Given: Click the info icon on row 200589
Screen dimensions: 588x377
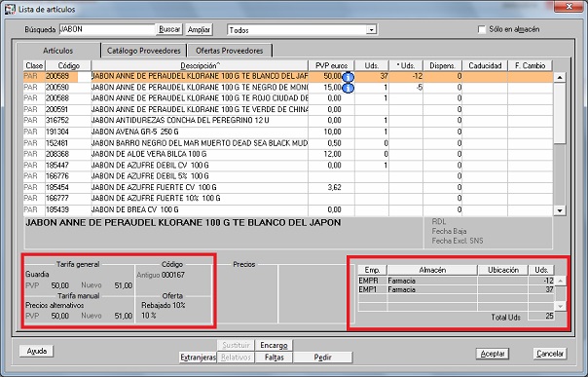Looking at the screenshot, I should [x=349, y=77].
